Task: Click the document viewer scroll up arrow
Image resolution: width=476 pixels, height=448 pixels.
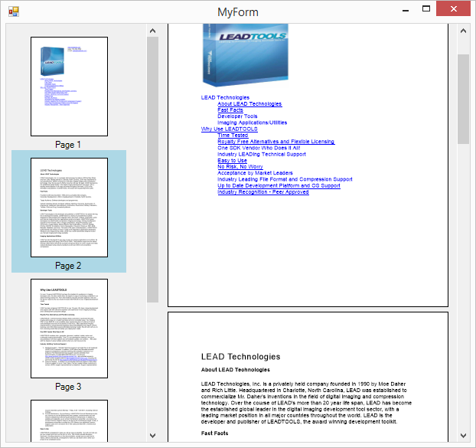Action: 463,31
